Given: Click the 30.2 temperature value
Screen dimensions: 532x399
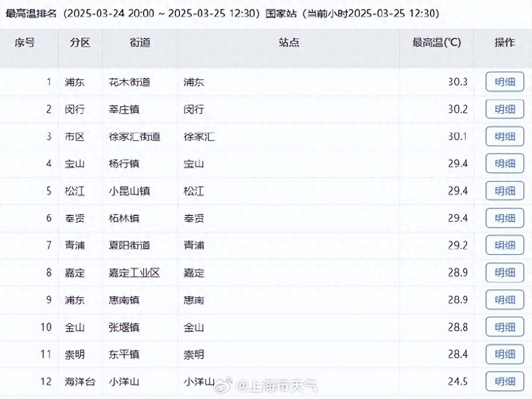Looking at the screenshot, I should (x=458, y=109).
